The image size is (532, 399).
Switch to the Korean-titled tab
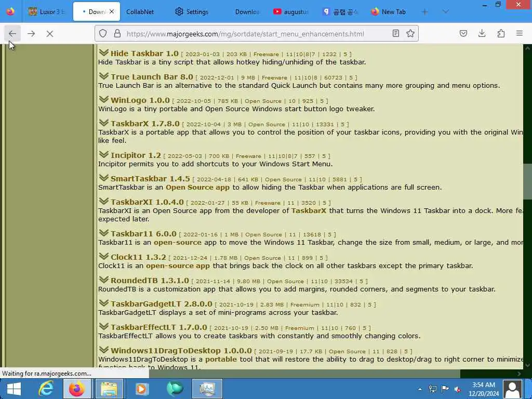click(340, 11)
